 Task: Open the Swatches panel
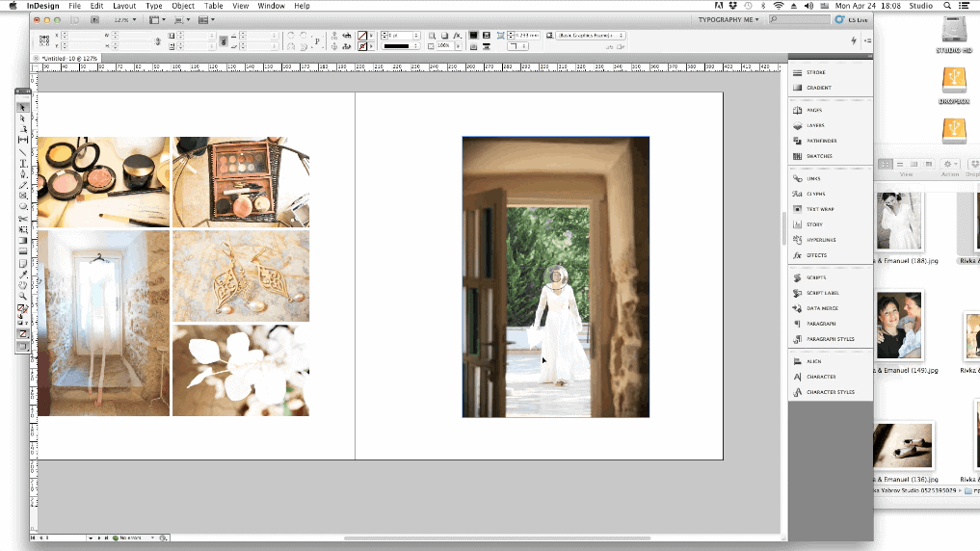point(819,156)
